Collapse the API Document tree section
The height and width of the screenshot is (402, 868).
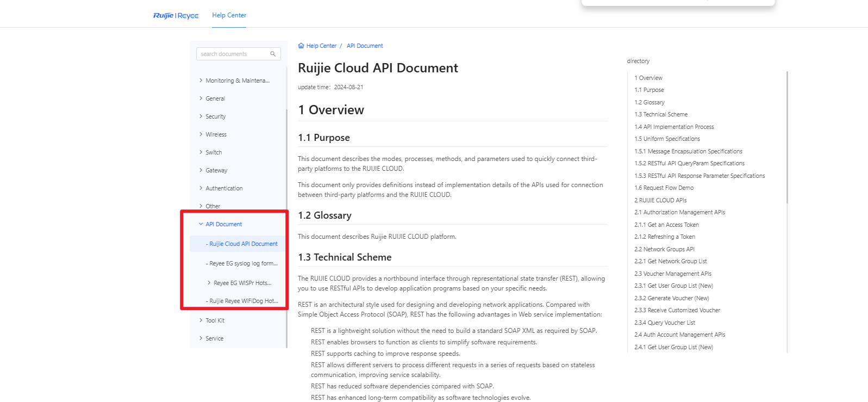[201, 224]
